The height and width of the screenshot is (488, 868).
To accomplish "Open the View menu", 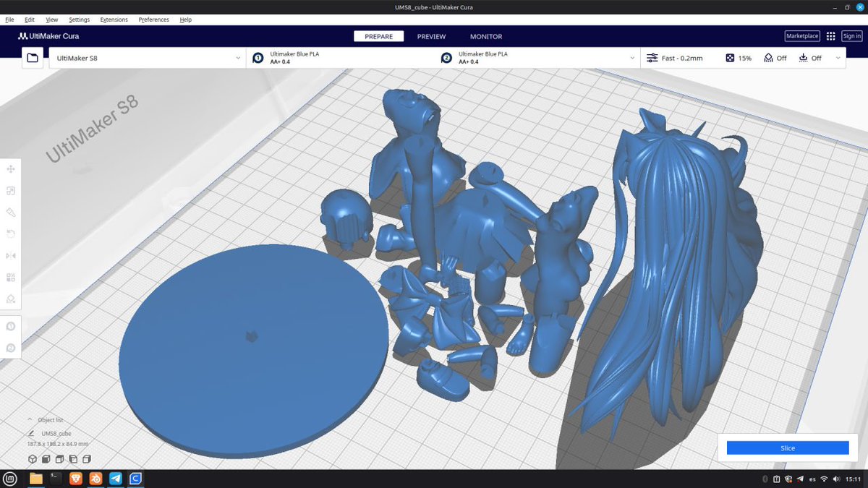I will [x=51, y=20].
